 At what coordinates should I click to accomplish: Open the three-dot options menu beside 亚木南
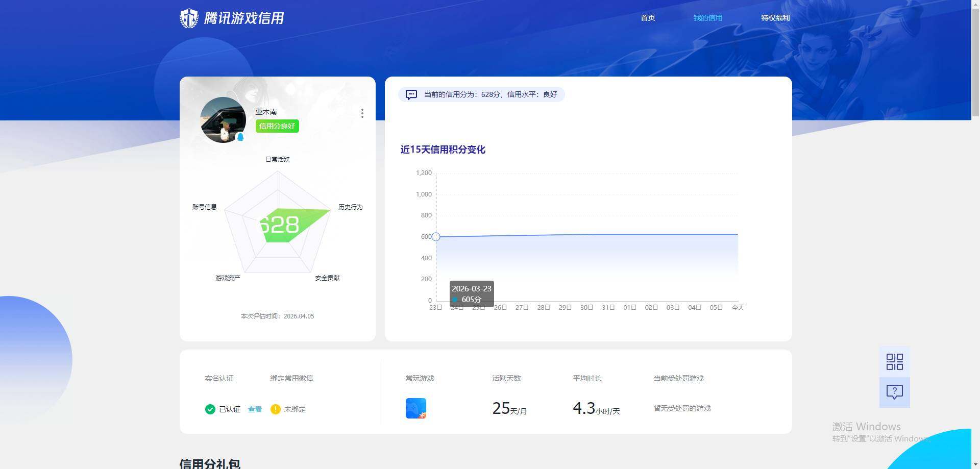coord(362,113)
